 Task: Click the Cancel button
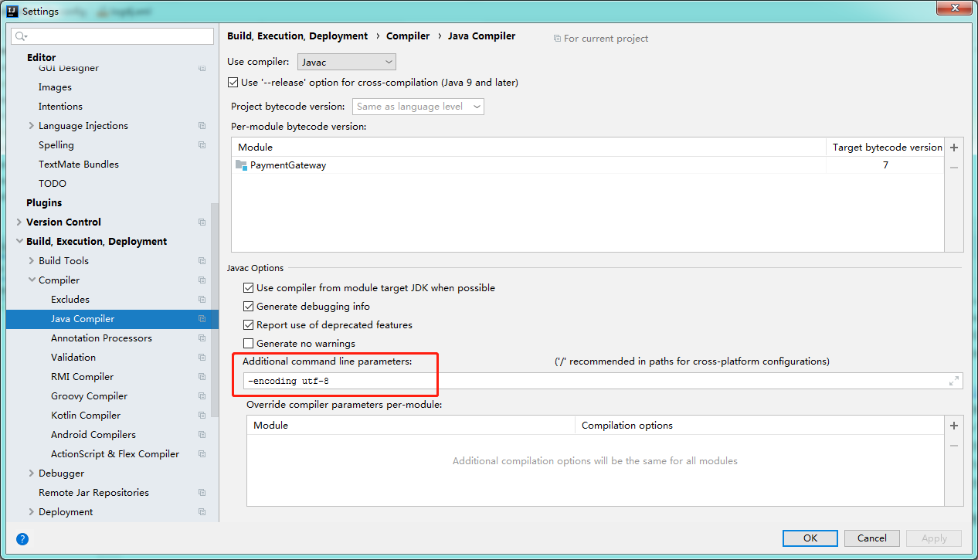coord(871,538)
